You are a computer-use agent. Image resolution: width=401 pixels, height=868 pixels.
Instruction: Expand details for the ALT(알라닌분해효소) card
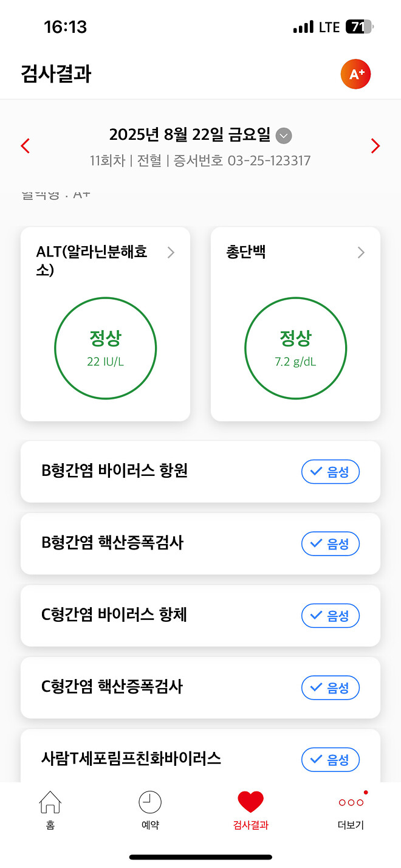[x=171, y=252]
